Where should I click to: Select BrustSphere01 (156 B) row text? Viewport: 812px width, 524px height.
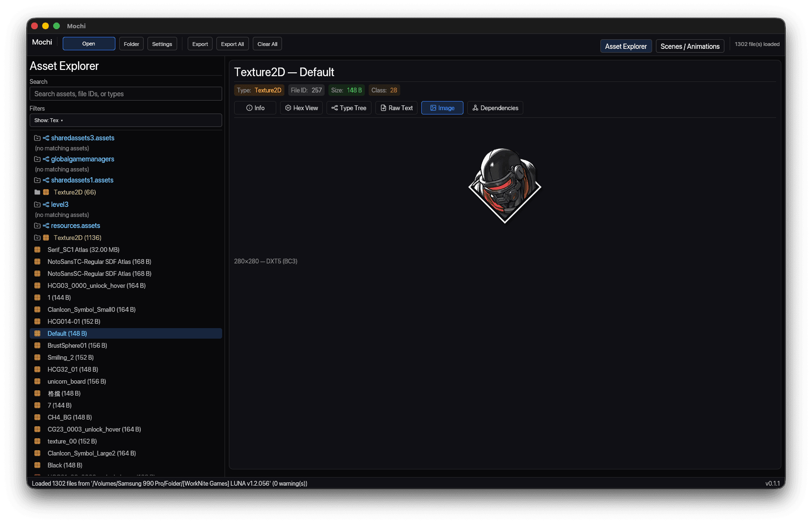pyautogui.click(x=77, y=345)
